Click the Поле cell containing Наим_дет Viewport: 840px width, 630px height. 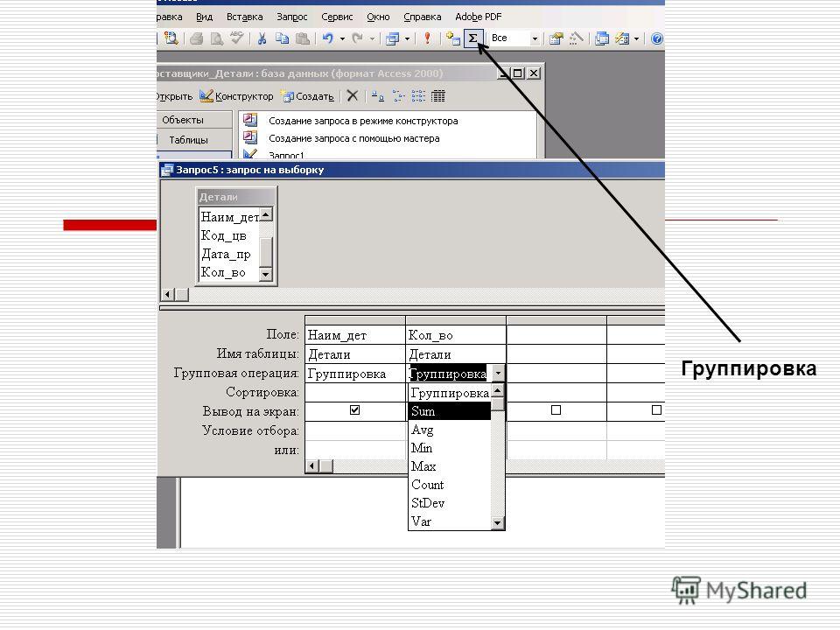(x=354, y=335)
